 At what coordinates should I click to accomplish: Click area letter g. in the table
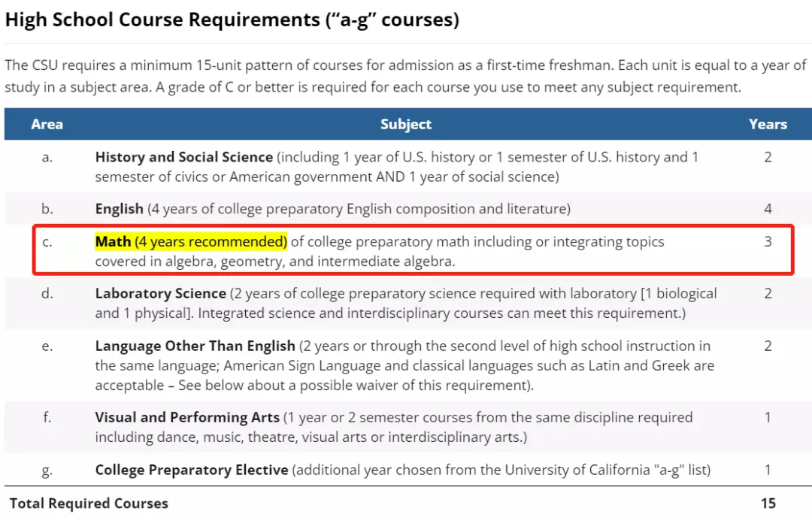click(47, 470)
